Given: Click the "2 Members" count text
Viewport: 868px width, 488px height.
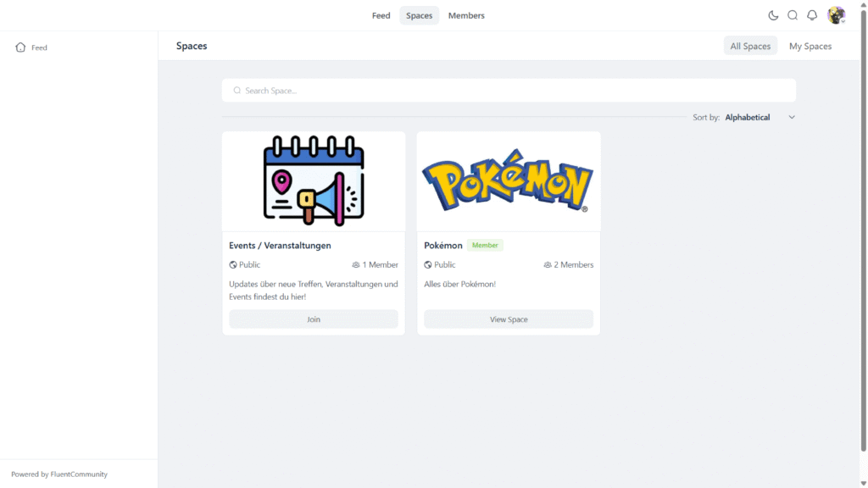Looking at the screenshot, I should [x=574, y=265].
